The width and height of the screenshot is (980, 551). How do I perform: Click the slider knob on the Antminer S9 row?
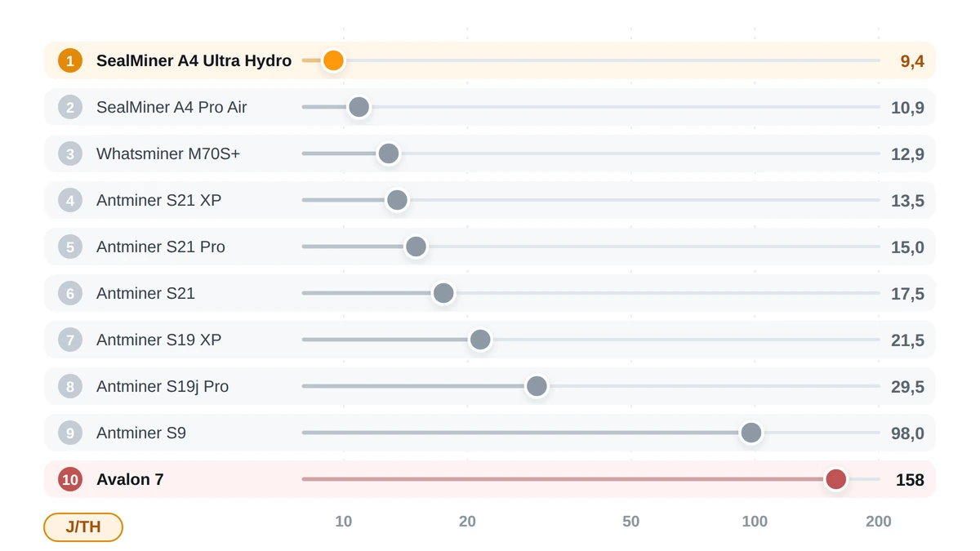click(751, 433)
